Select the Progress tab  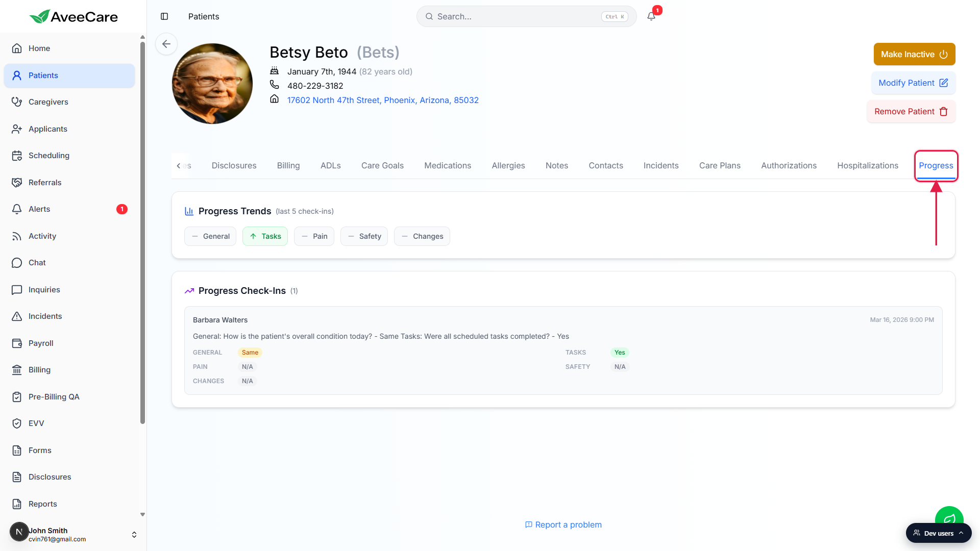point(936,165)
